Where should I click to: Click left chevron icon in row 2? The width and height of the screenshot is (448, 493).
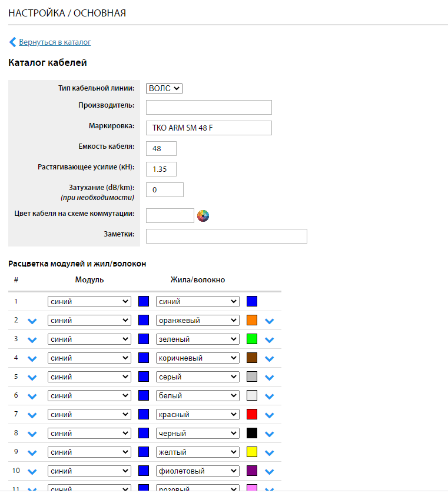click(32, 321)
